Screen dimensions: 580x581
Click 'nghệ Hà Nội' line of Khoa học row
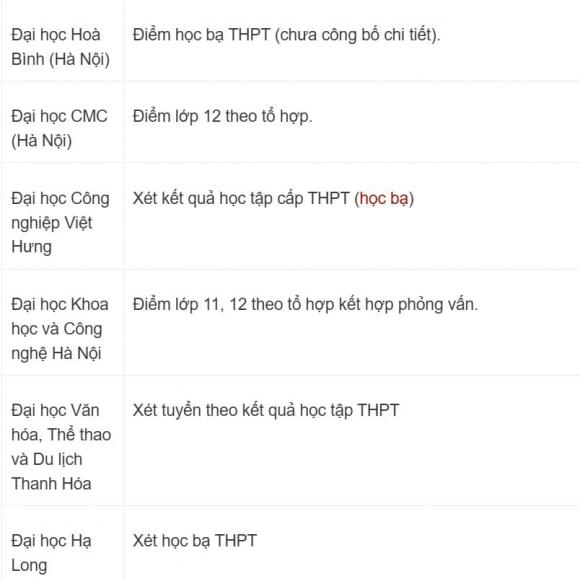tap(56, 353)
